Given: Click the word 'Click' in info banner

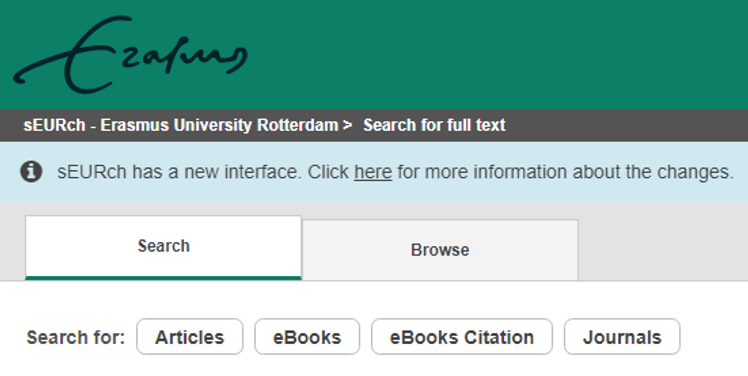Looking at the screenshot, I should (x=328, y=172).
